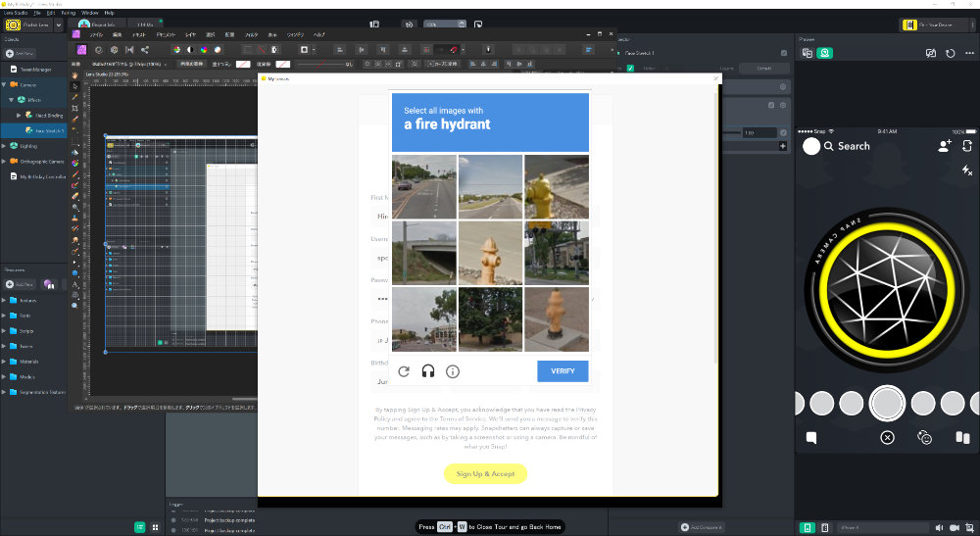Screen dimensions: 980x536
Task: Reset the preview with refresh icon
Action: (950, 53)
